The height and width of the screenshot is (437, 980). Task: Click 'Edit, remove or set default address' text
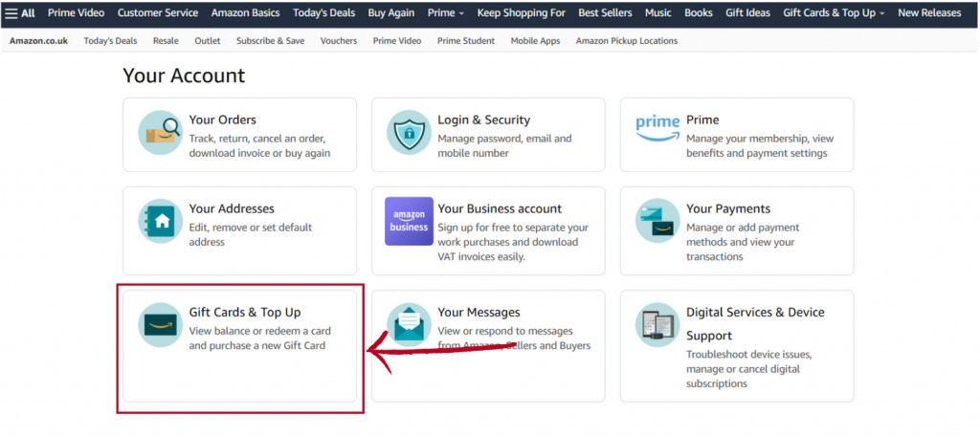(x=251, y=234)
